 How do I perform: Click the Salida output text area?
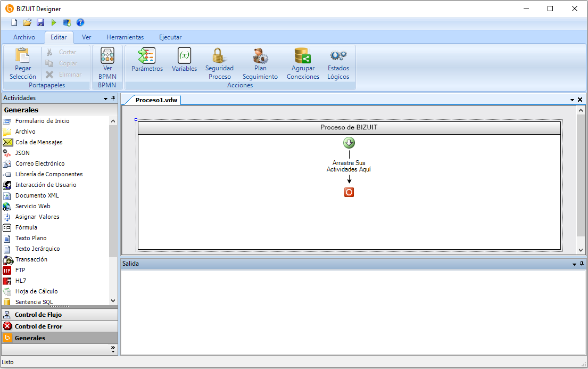coord(353,313)
